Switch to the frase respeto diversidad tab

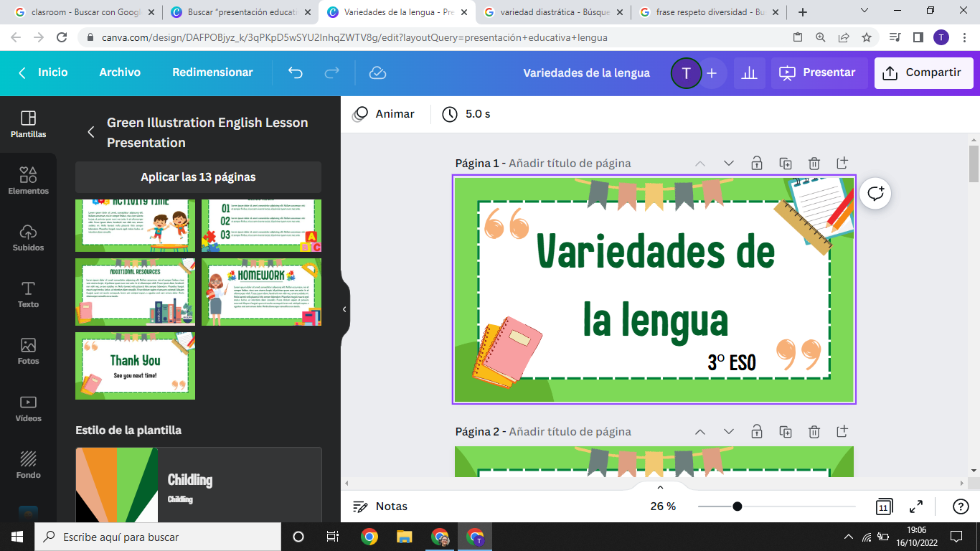pos(710,12)
